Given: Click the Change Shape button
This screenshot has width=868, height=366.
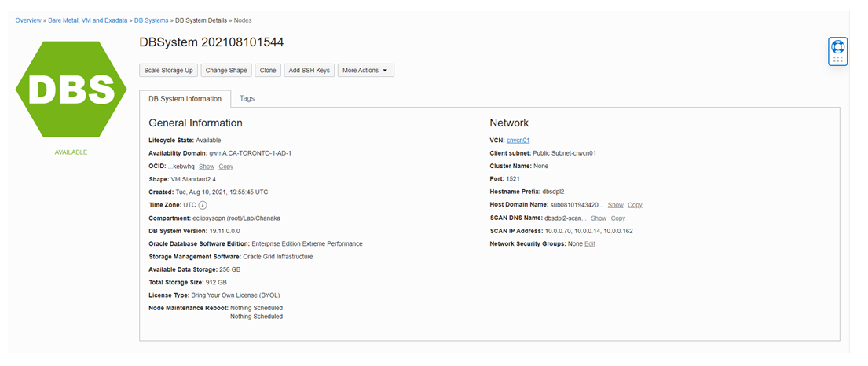Looking at the screenshot, I should (226, 71).
